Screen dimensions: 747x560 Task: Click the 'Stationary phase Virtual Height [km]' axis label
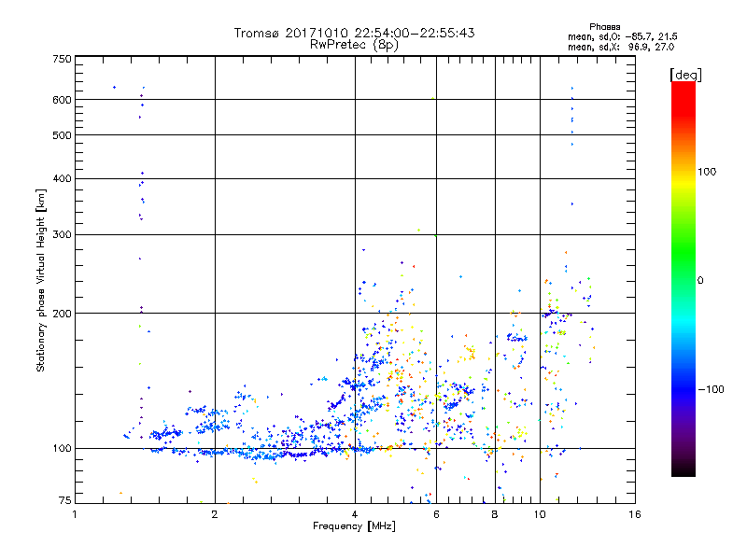(41, 281)
